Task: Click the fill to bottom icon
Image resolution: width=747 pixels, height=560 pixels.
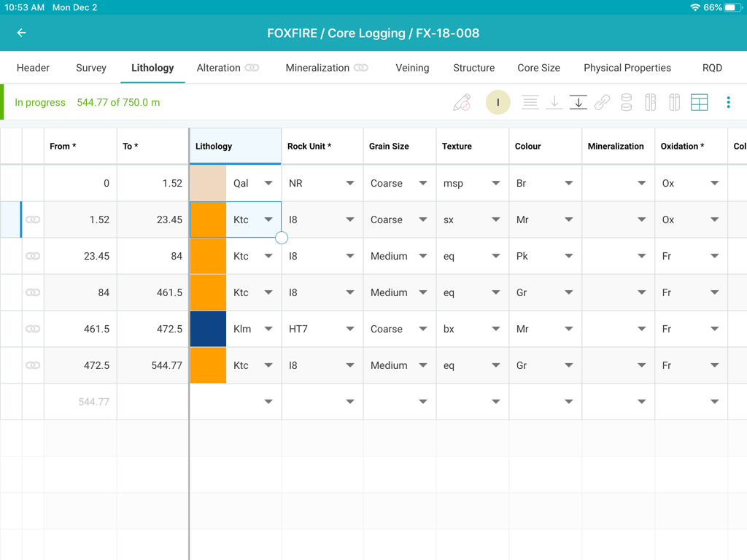Action: pos(578,102)
